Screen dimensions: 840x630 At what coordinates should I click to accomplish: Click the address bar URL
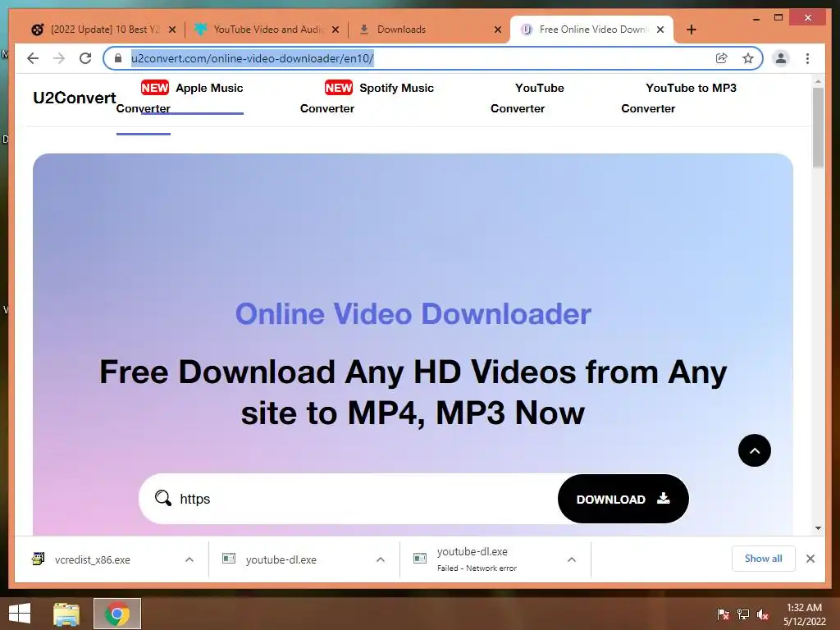(x=253, y=58)
